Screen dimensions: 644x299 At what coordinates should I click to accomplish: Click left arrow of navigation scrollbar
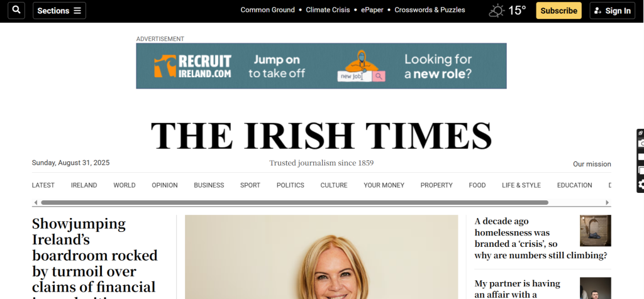36,202
